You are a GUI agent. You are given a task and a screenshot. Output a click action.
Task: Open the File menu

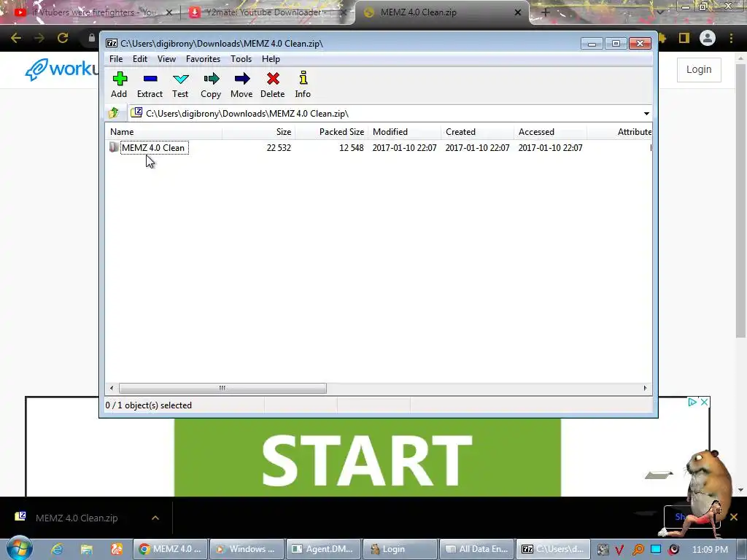116,59
